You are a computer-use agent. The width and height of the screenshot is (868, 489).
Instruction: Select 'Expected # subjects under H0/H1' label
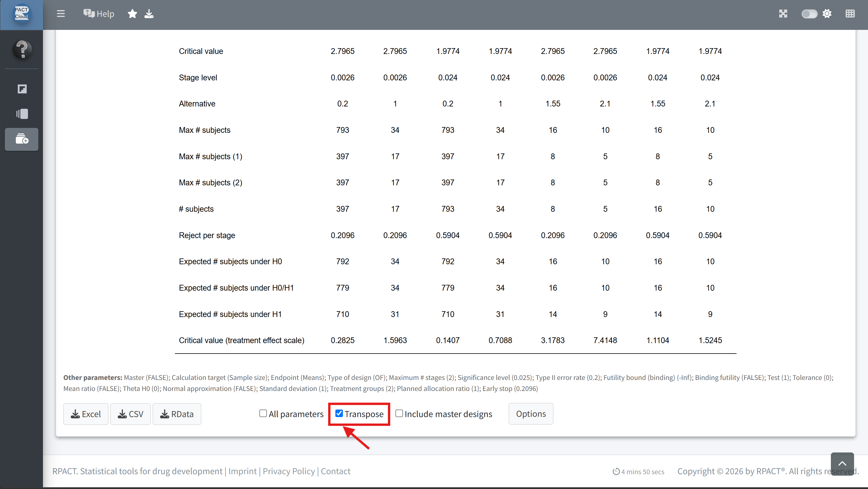pyautogui.click(x=236, y=288)
